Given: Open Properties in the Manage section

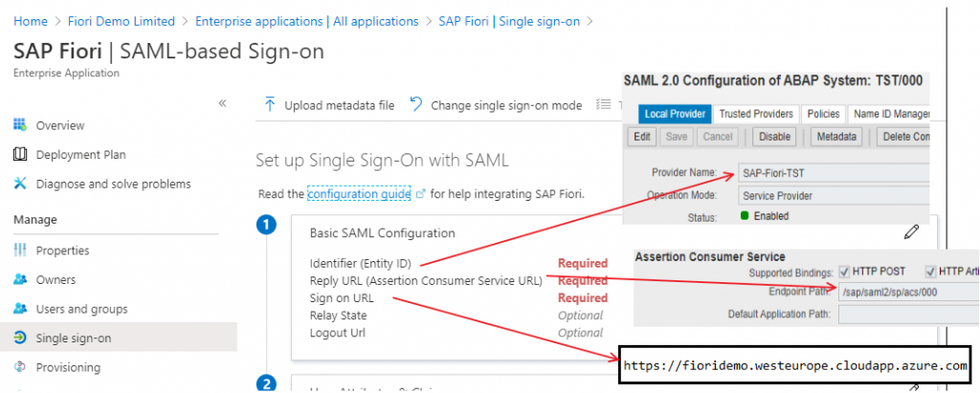Looking at the screenshot, I should click(x=62, y=251).
